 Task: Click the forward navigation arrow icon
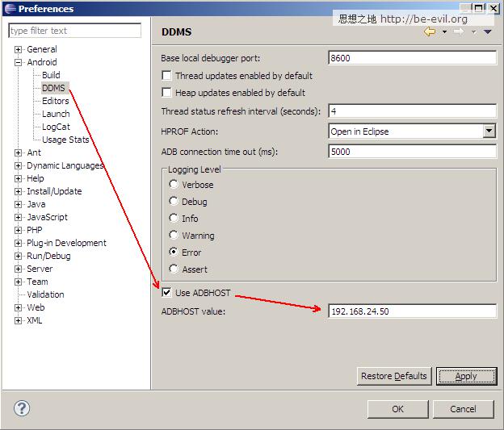(x=459, y=31)
